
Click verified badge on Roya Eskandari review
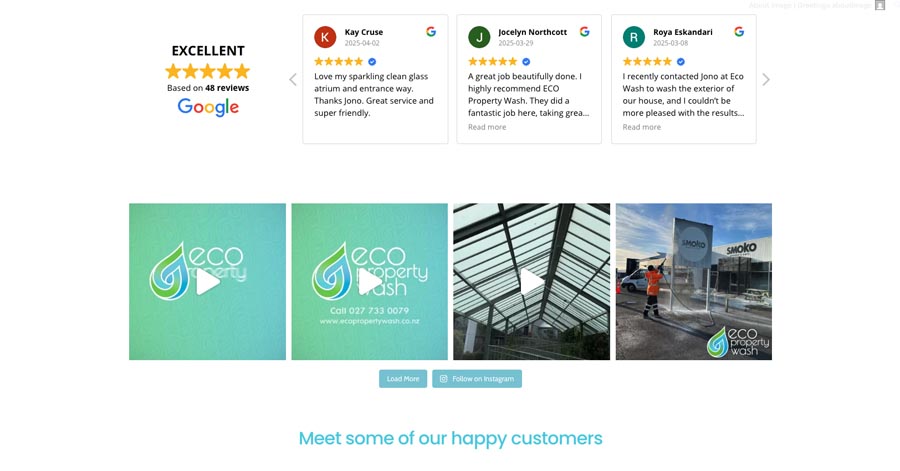(681, 61)
